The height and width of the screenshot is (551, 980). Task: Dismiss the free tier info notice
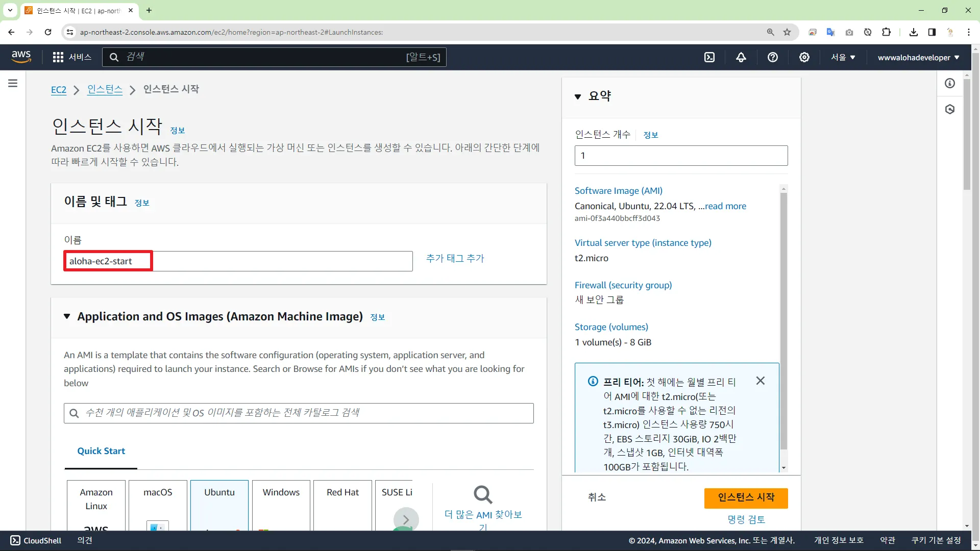[x=761, y=381]
